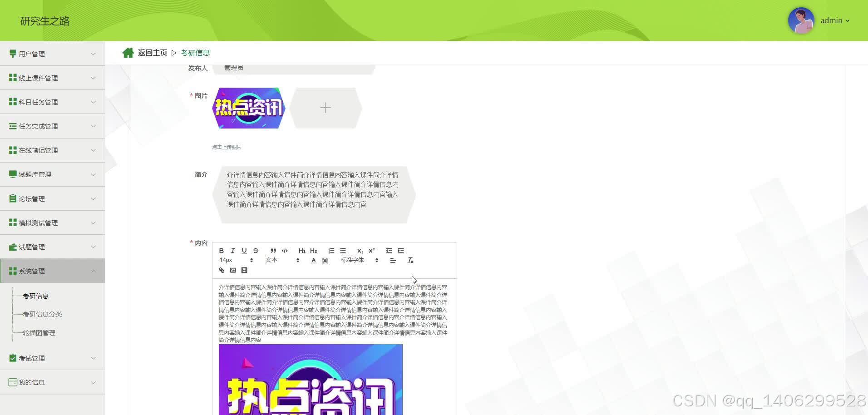
Task: Click the 发布人 input field
Action: pos(294,69)
